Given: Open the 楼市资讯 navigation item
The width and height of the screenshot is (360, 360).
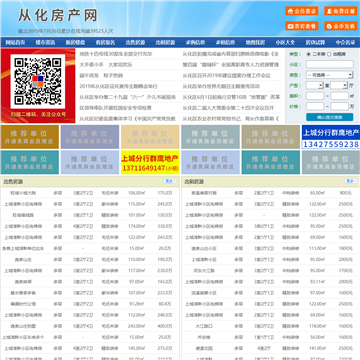Looking at the screenshot, I should pos(46,42).
